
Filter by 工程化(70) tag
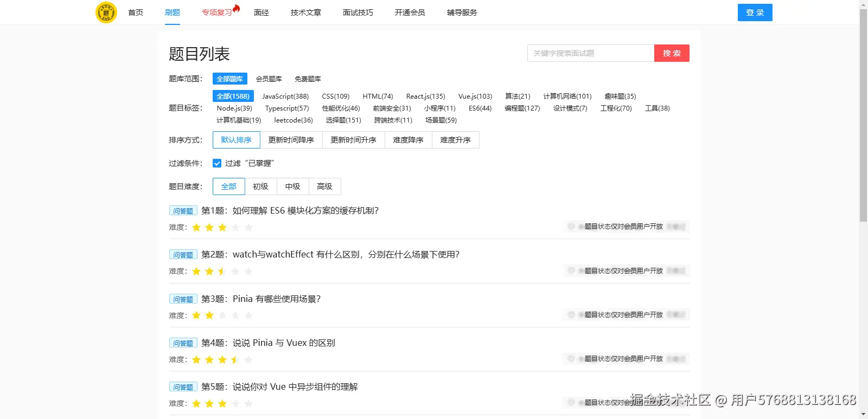[x=616, y=108]
